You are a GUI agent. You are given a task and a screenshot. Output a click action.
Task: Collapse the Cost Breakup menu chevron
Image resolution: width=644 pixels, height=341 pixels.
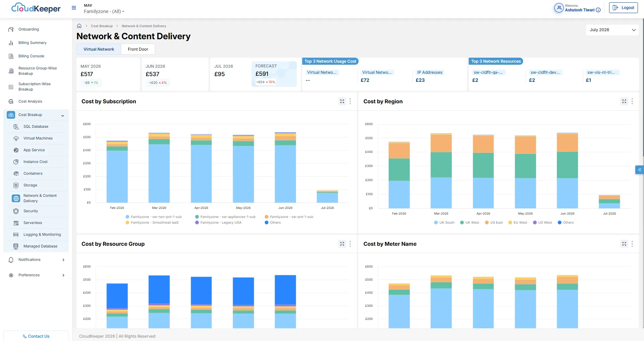(62, 116)
